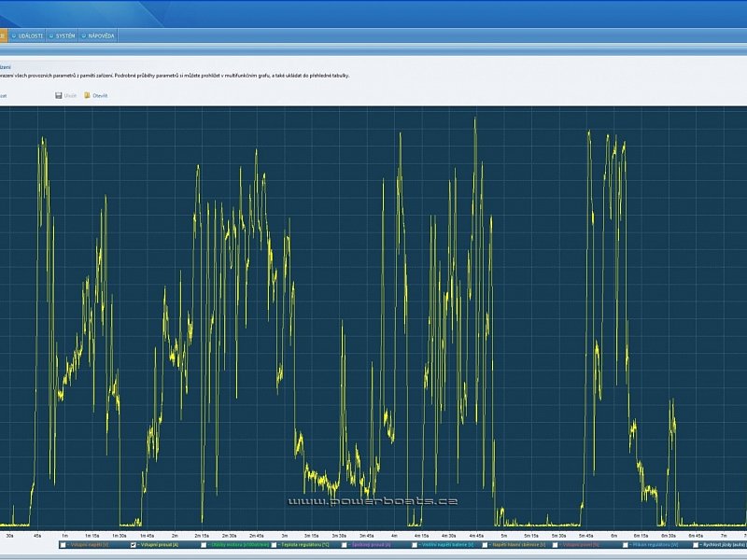Viewport: 747px width, 560px height.
Task: Enable the Výstupní power [%] series checkbox
Action: (555, 545)
